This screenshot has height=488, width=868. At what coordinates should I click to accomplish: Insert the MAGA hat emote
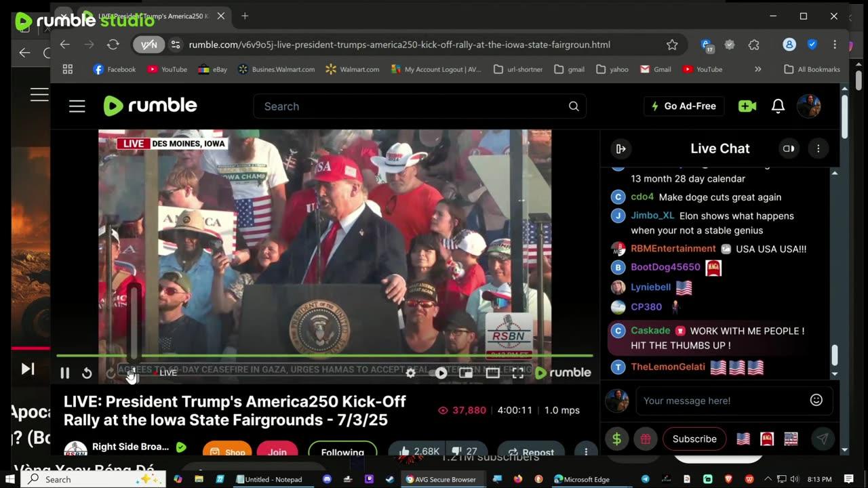click(x=767, y=439)
